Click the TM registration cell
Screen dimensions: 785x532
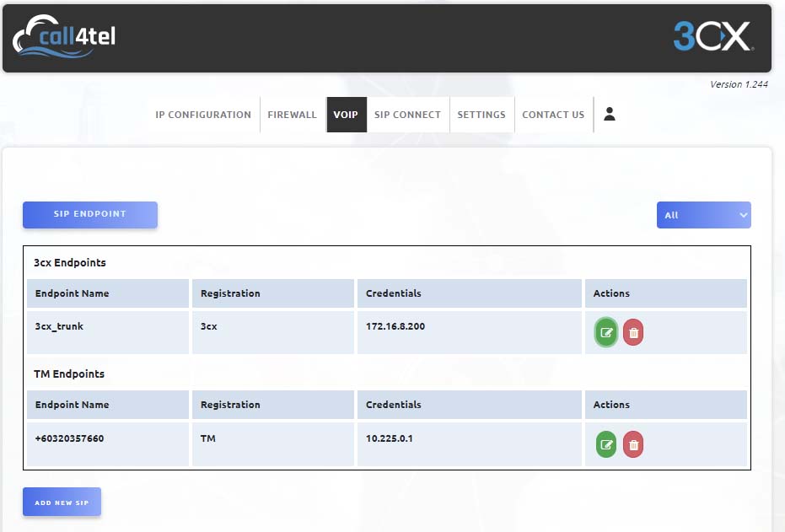coord(273,444)
